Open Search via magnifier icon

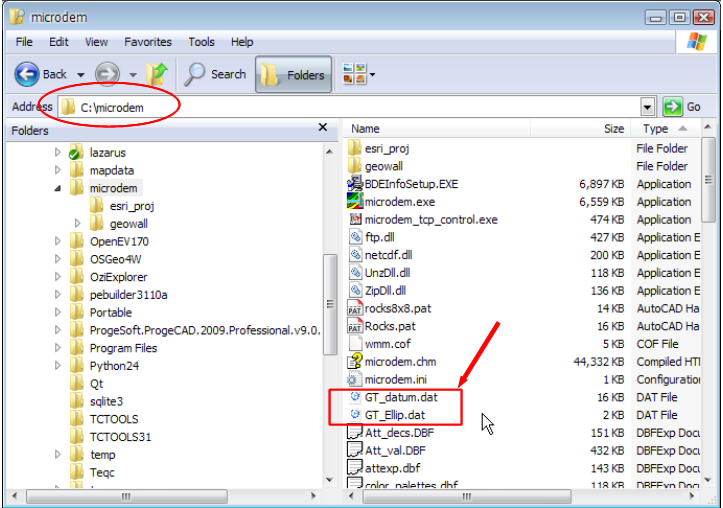pyautogui.click(x=196, y=74)
